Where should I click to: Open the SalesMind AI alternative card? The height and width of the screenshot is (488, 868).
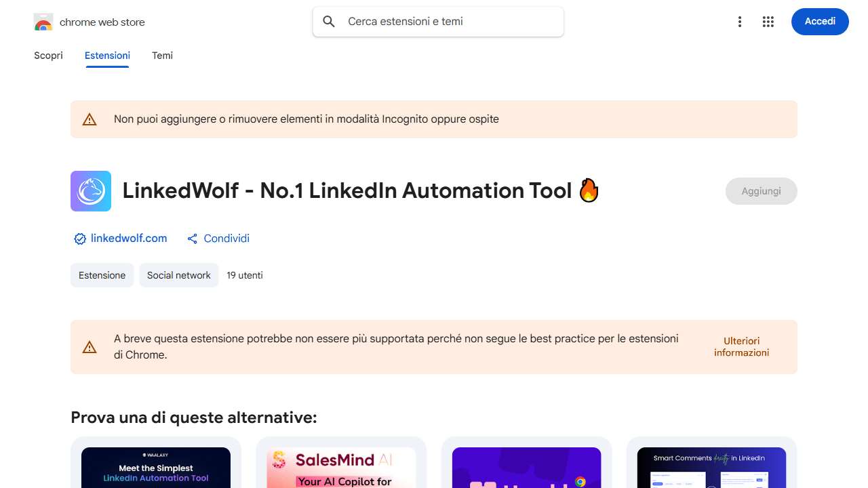pyautogui.click(x=341, y=467)
